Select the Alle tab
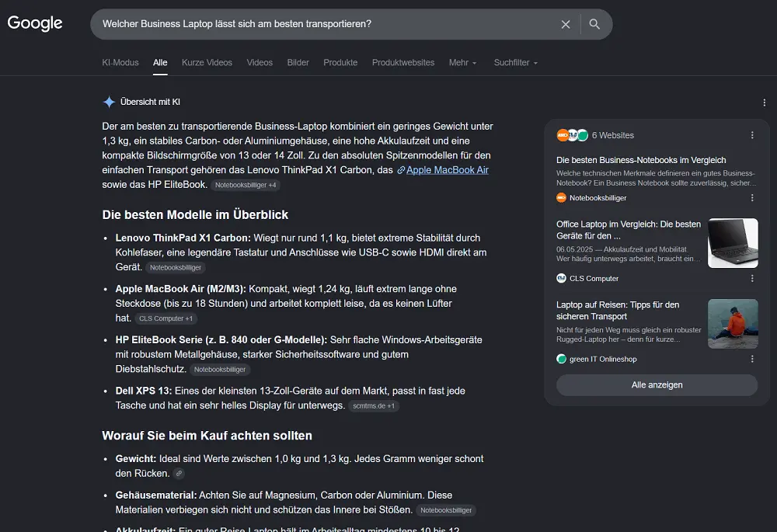This screenshot has width=777, height=532. 160,62
